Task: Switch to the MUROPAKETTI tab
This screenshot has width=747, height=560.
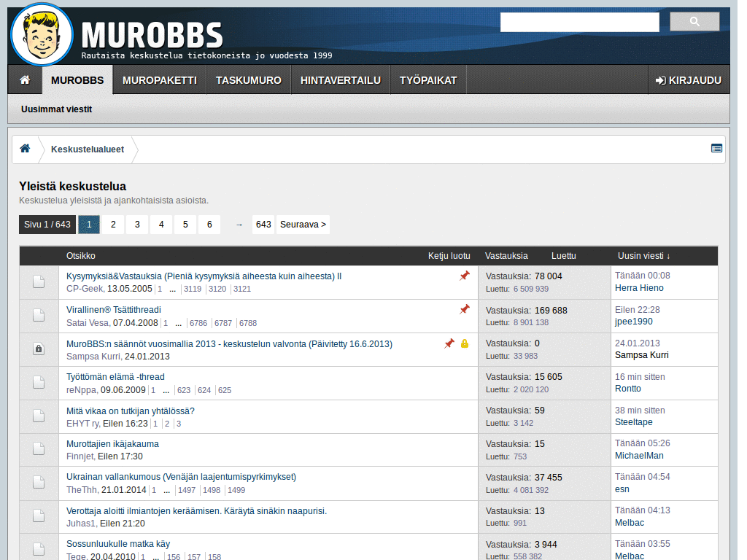Action: (x=159, y=80)
